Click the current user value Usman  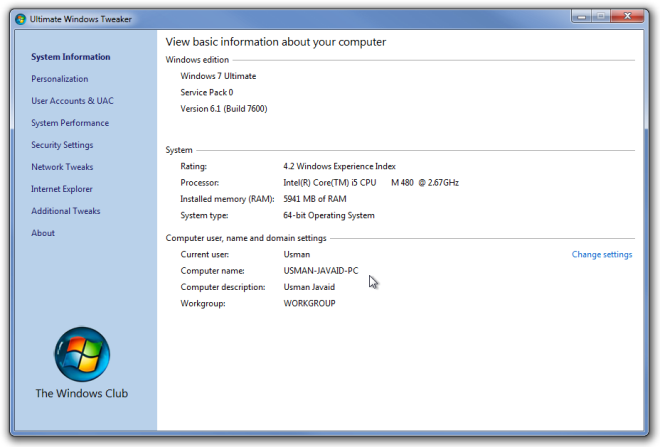(297, 255)
